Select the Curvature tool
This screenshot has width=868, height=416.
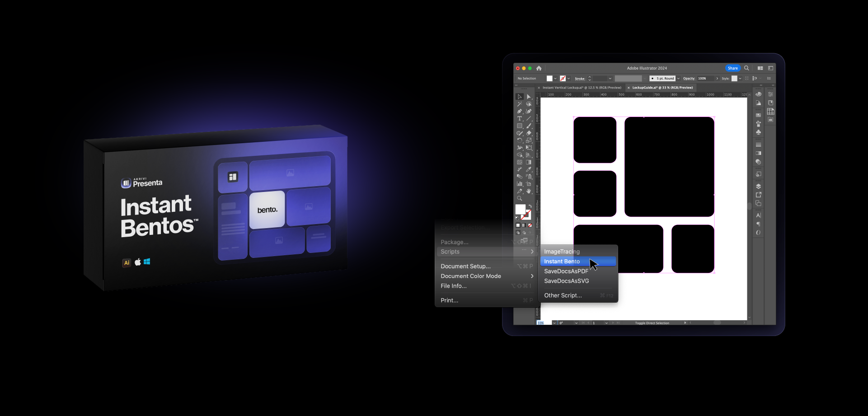529,111
